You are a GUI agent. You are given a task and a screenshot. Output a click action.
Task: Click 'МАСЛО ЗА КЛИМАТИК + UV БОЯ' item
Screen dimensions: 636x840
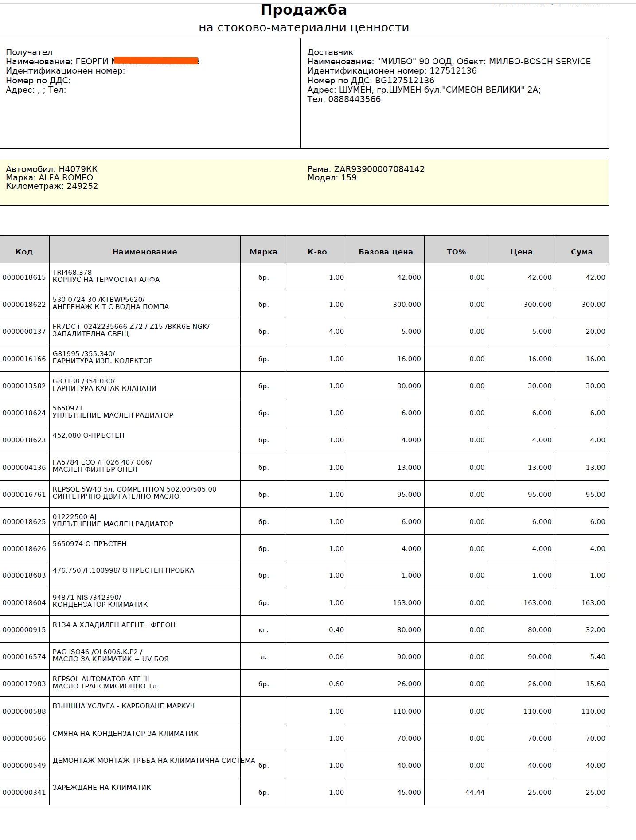[x=110, y=659]
